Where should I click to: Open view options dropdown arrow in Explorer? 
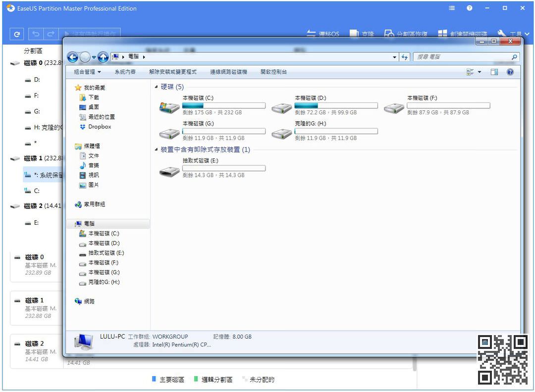pyautogui.click(x=480, y=72)
